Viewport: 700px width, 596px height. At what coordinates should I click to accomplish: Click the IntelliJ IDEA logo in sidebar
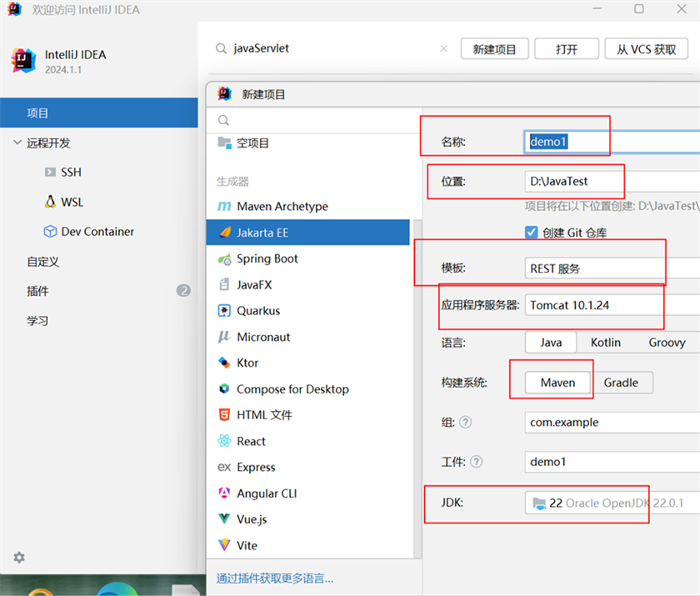pos(23,60)
